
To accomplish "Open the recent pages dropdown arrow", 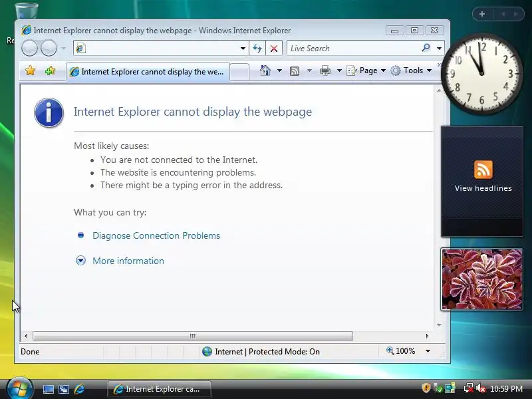I will pyautogui.click(x=63, y=48).
